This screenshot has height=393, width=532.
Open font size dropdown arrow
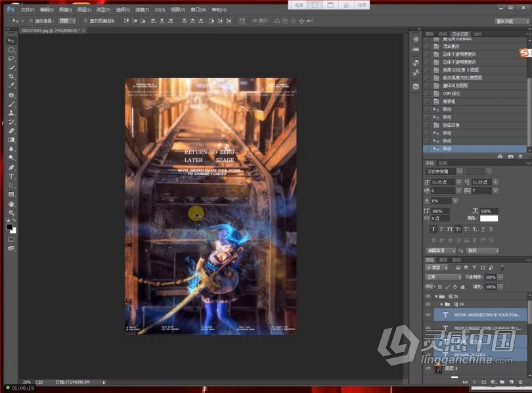point(458,182)
